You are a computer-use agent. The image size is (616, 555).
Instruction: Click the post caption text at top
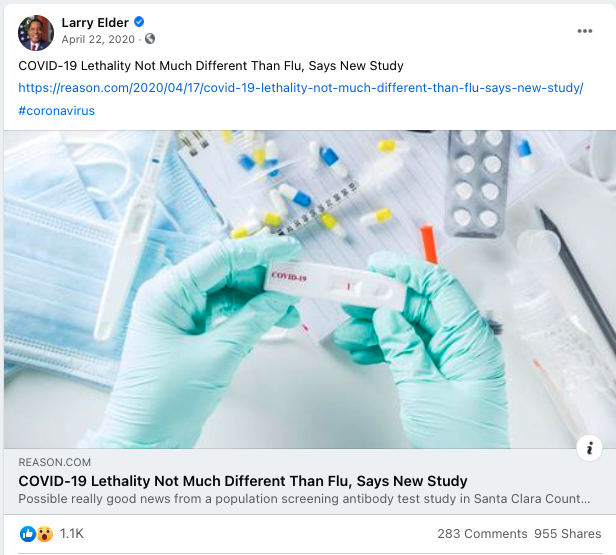coord(211,66)
